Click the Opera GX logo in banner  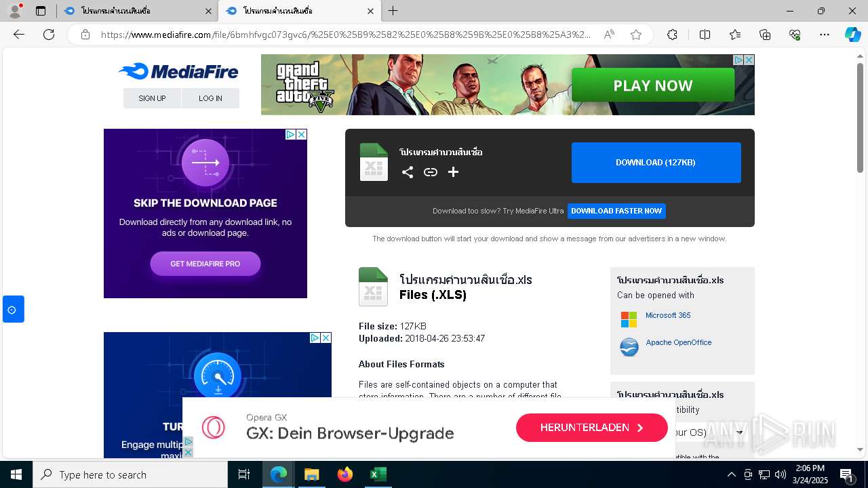[x=213, y=428]
